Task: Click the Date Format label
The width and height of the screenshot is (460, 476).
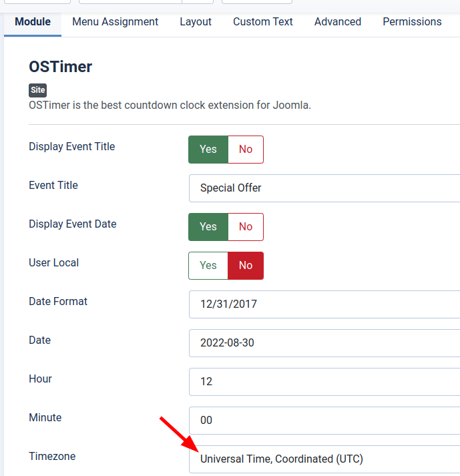Action: click(x=58, y=302)
